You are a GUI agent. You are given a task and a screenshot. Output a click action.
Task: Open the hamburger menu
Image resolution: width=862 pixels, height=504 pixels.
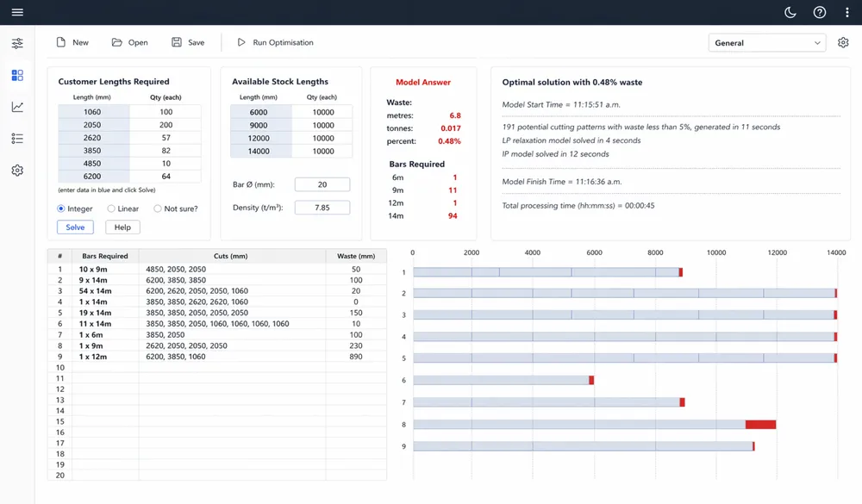tap(17, 12)
